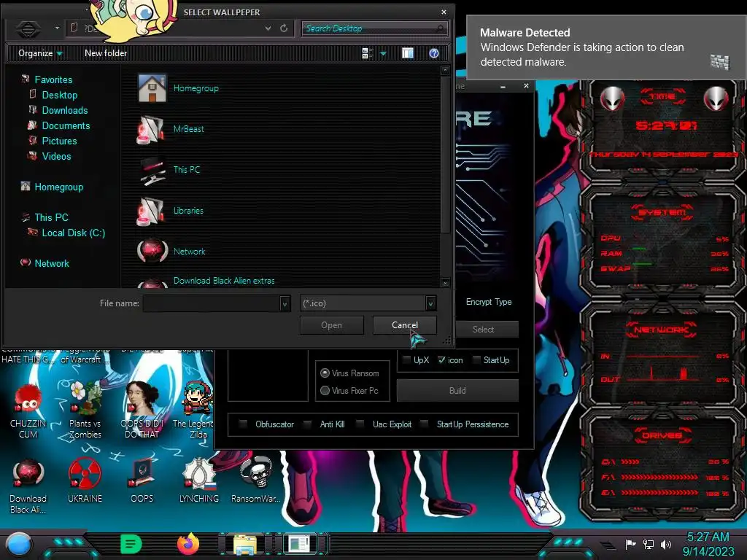Enable the StartUp checkbox
Image resolution: width=747 pixels, height=560 pixels.
tap(476, 360)
